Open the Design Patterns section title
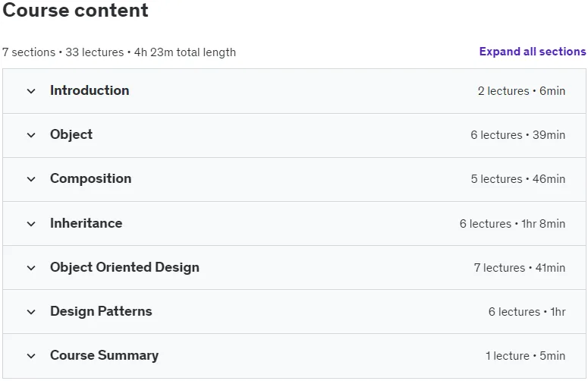 coord(101,311)
